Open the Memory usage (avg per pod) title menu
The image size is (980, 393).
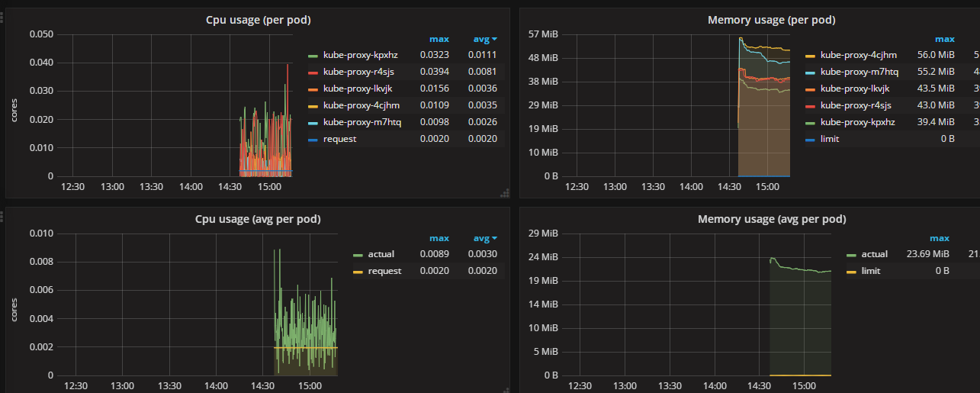coord(771,219)
